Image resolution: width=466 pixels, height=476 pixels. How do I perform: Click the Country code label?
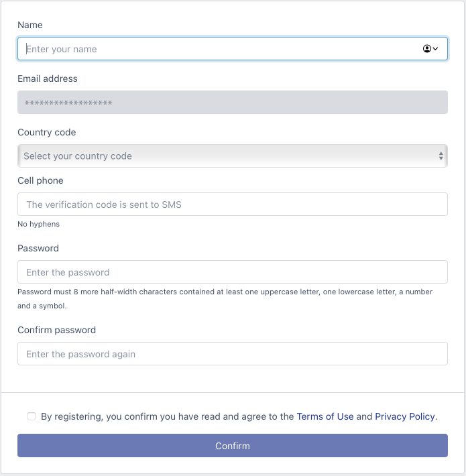pos(47,132)
